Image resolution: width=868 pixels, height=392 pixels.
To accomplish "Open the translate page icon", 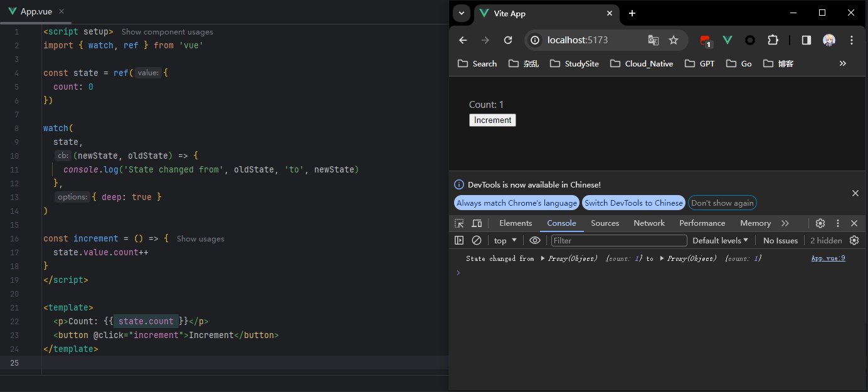I will tap(654, 40).
